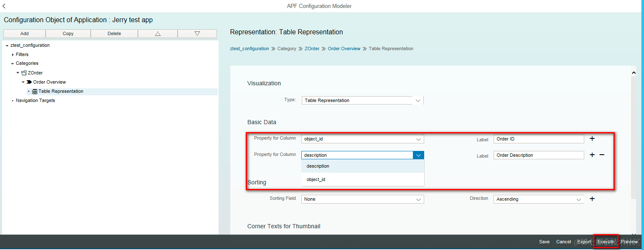Click the Category breadcrumb text
Viewport: 644px width, 250px height.
(x=287, y=48)
